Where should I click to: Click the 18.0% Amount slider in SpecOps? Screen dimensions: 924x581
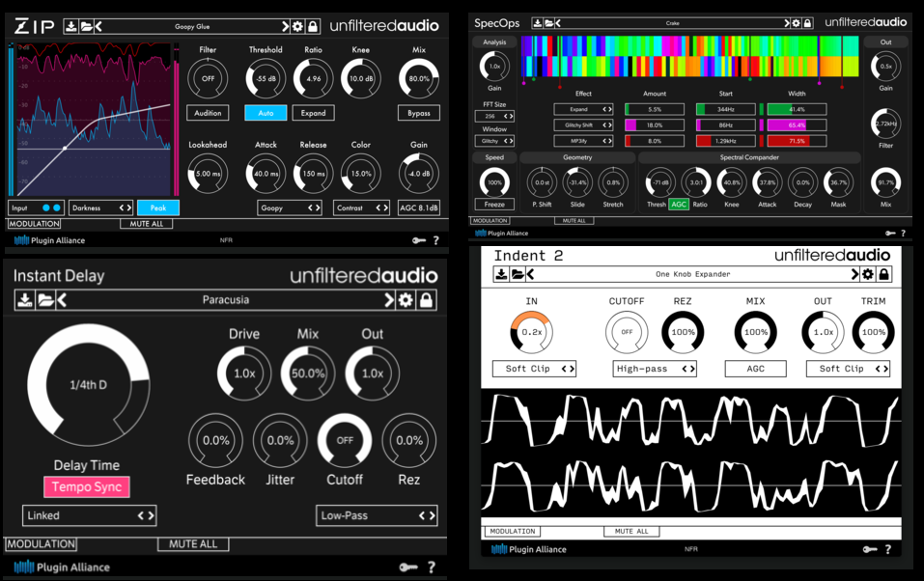point(654,124)
